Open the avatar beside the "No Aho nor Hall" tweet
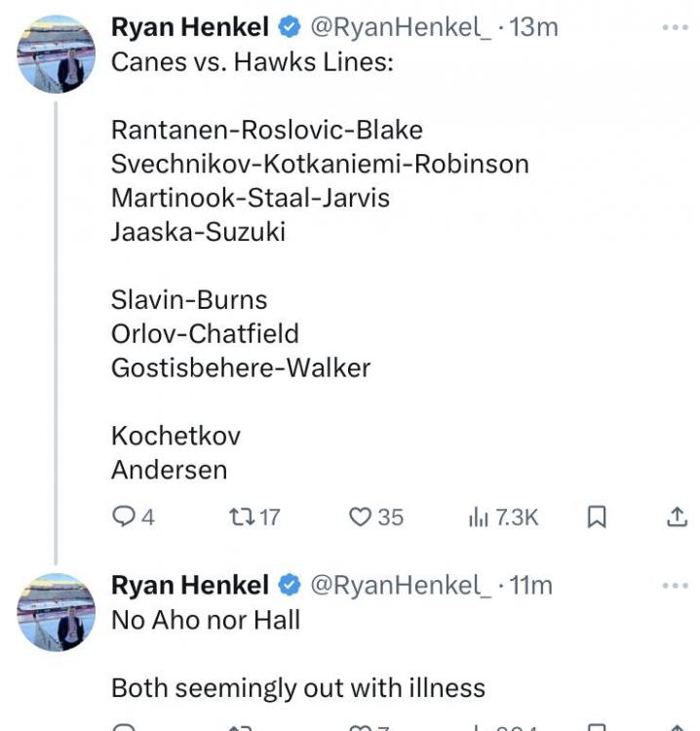Viewport: 700px width, 731px height. (57, 611)
